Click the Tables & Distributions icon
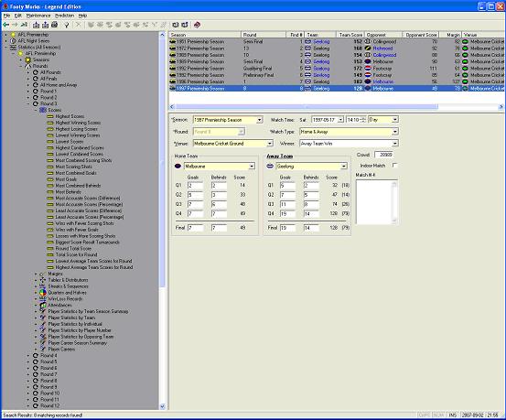The height and width of the screenshot is (420, 506). click(43, 280)
